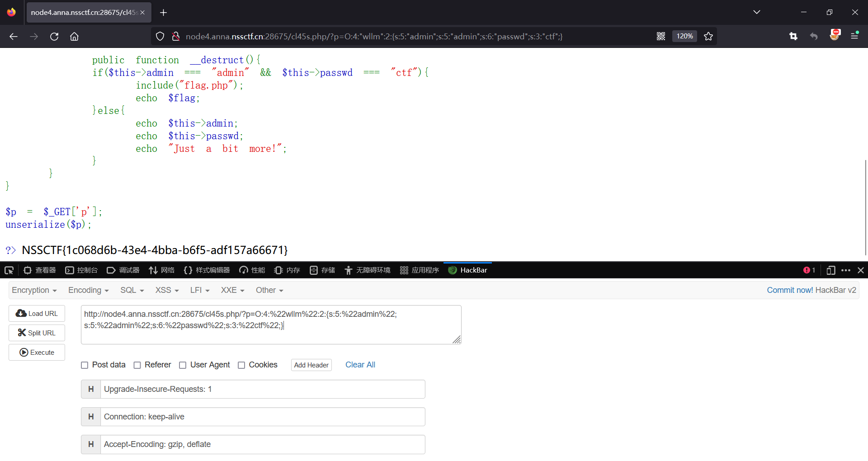Open a new browser tab
This screenshot has width=868, height=461.
[164, 13]
